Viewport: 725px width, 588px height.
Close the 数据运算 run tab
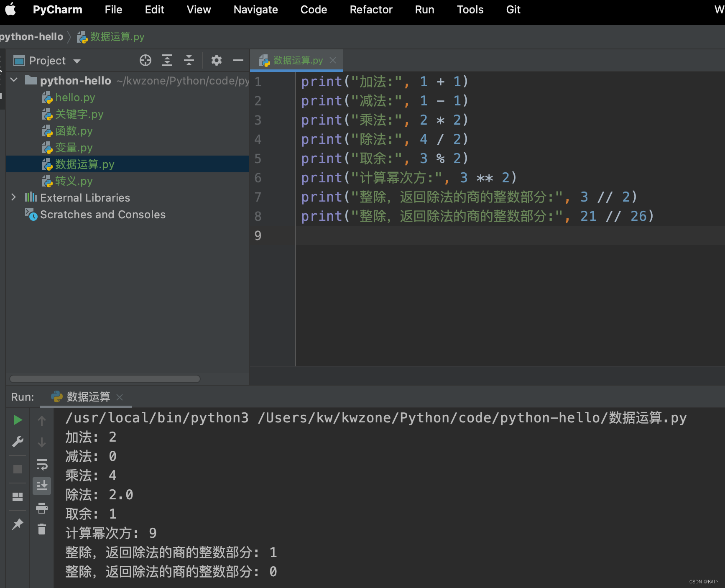pyautogui.click(x=120, y=397)
